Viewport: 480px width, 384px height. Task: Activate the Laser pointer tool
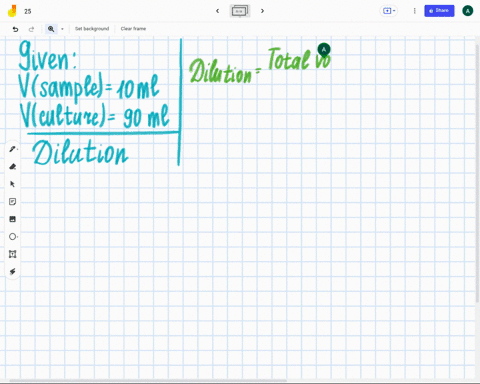pyautogui.click(x=13, y=272)
